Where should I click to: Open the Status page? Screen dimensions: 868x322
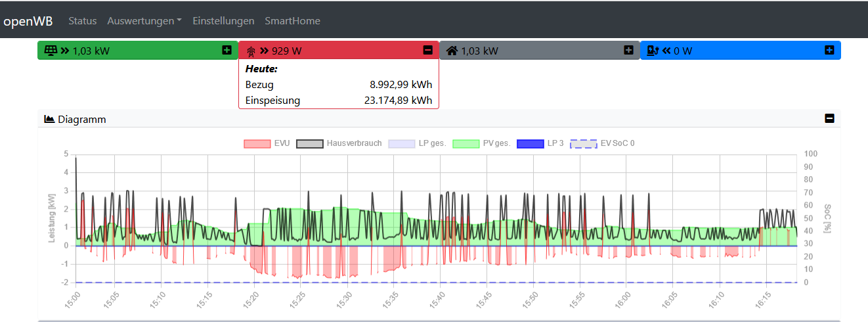(83, 21)
